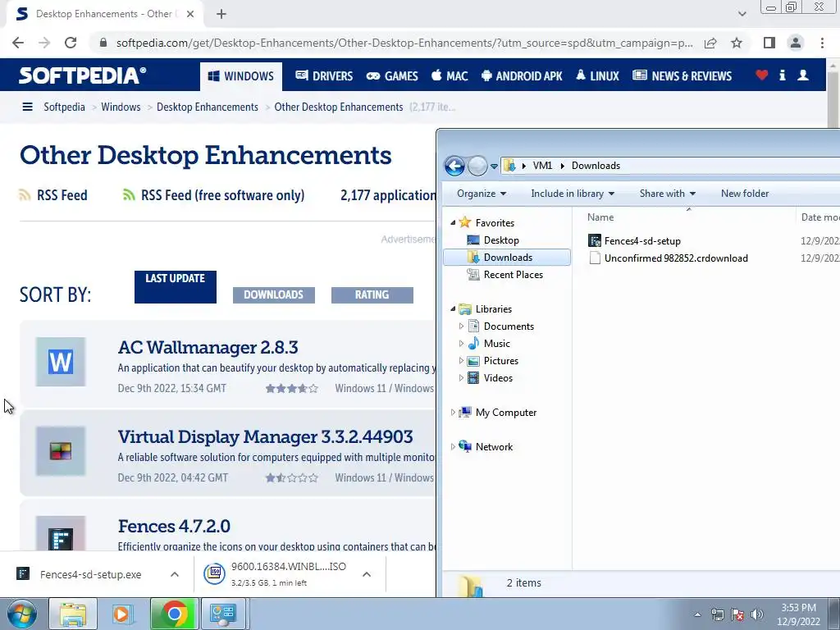
Task: Open the DRIVERS section
Action: [x=324, y=76]
